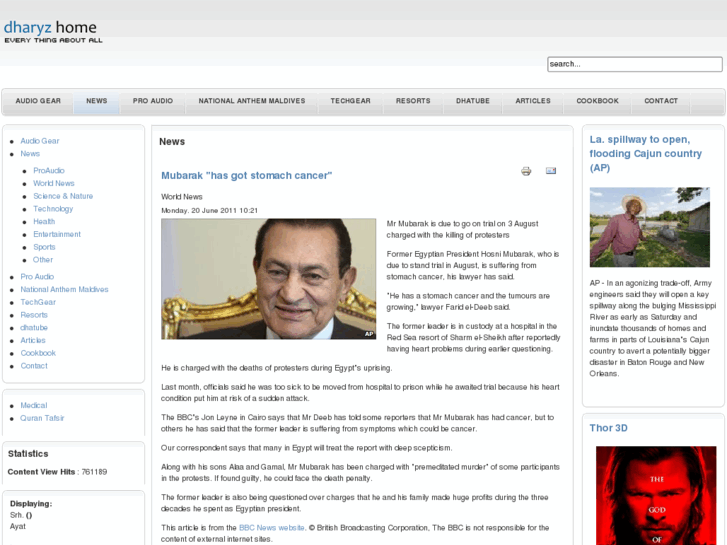Select the TechGear navigation tab
This screenshot has width=727, height=545.
(350, 101)
